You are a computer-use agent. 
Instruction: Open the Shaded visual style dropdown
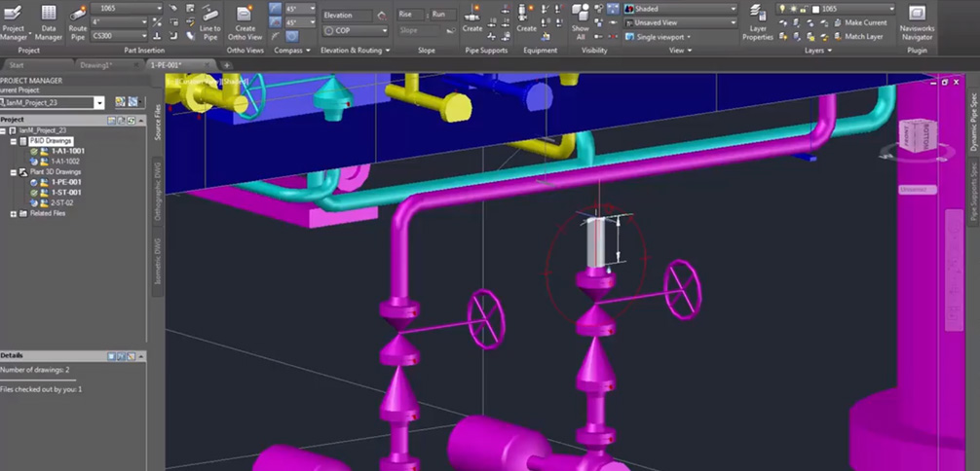pos(680,9)
